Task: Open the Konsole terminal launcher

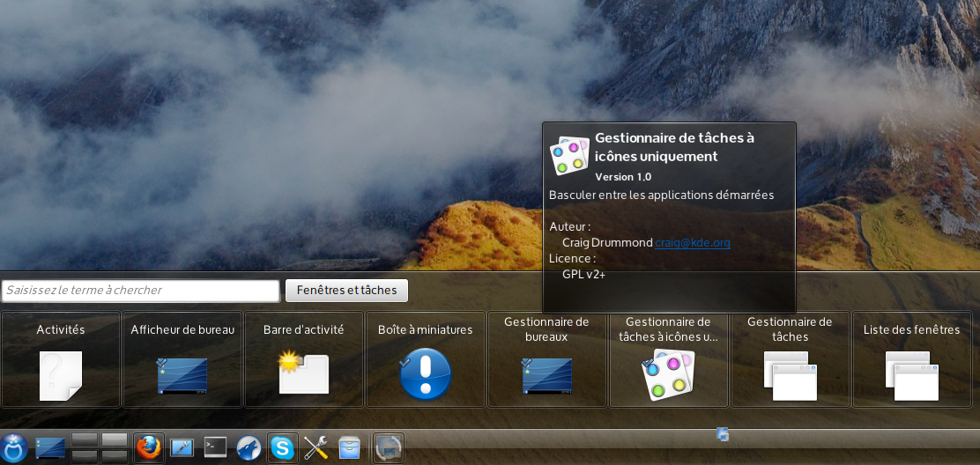Action: 216,447
